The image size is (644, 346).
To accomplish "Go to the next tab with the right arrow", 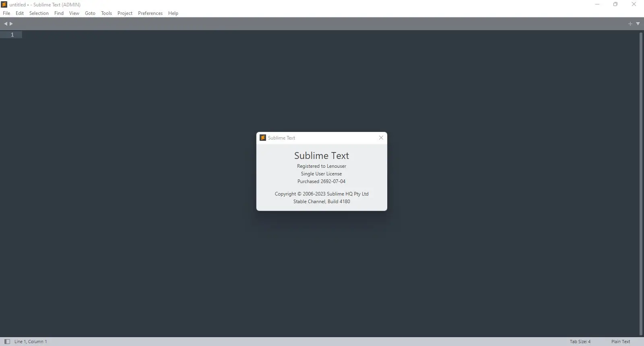I will click(x=11, y=24).
